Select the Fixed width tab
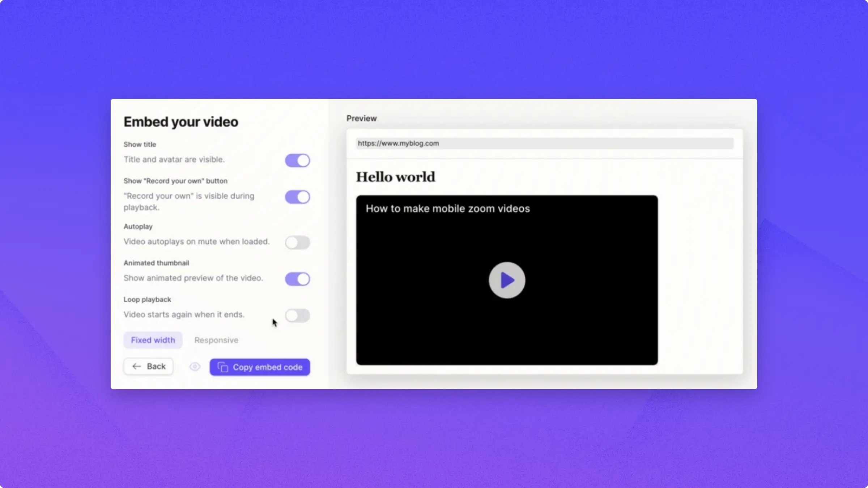Viewport: 868px width, 488px height. point(153,340)
